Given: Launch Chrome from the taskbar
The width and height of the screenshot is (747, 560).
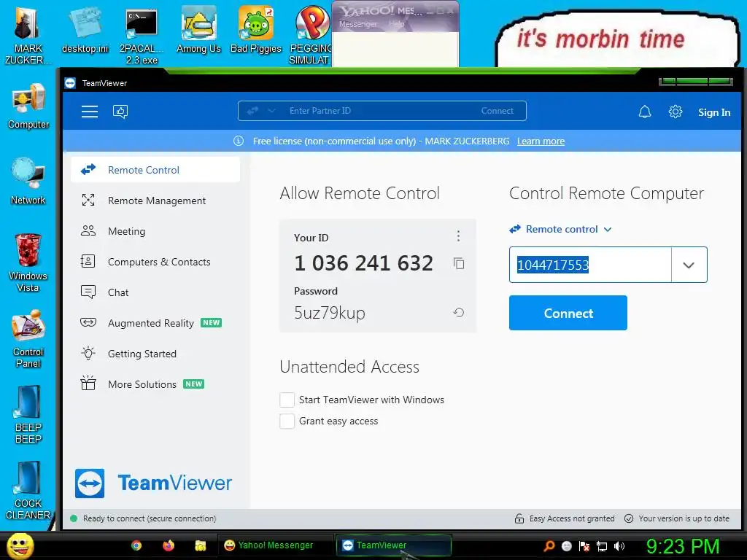Looking at the screenshot, I should tap(136, 545).
